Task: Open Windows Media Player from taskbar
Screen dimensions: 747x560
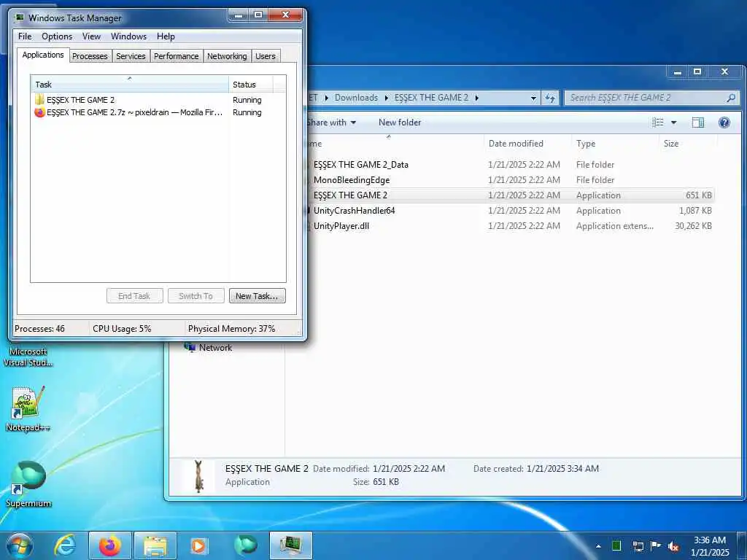Action: pyautogui.click(x=198, y=546)
